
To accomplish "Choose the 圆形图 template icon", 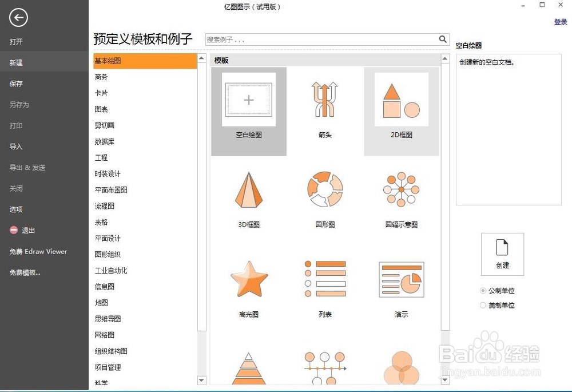I will (324, 189).
